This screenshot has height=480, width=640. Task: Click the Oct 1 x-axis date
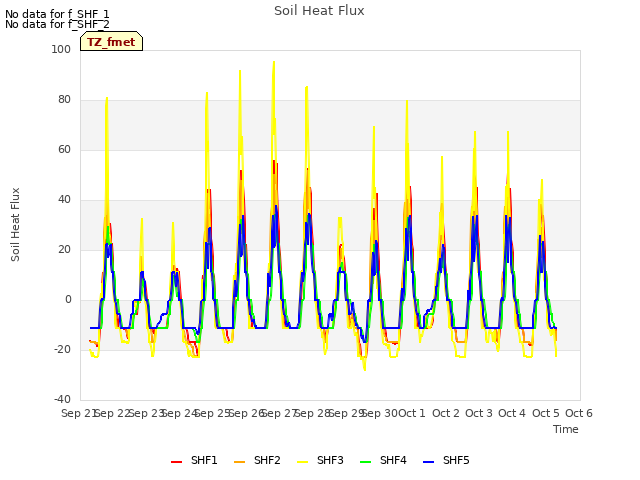coord(412,413)
